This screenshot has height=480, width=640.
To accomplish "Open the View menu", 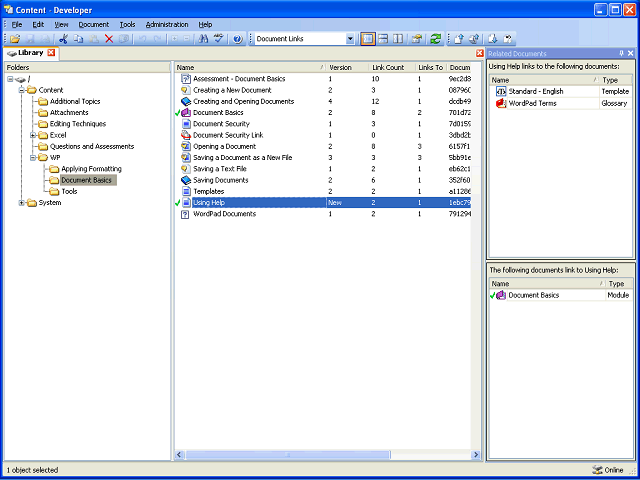I will tap(61, 24).
